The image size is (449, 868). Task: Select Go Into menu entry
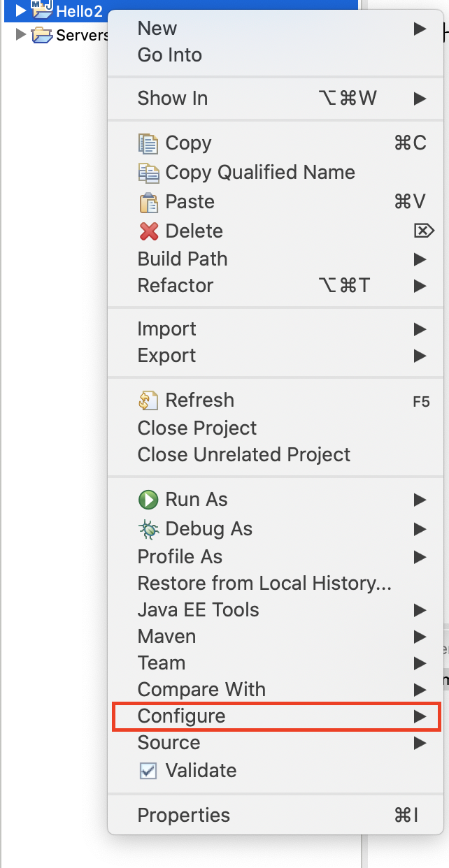click(170, 55)
